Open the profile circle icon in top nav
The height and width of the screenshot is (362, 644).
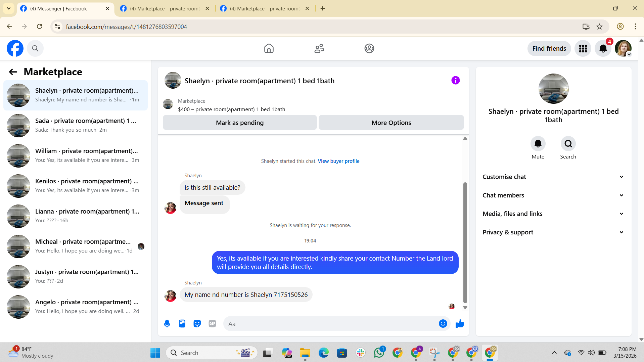click(x=369, y=48)
